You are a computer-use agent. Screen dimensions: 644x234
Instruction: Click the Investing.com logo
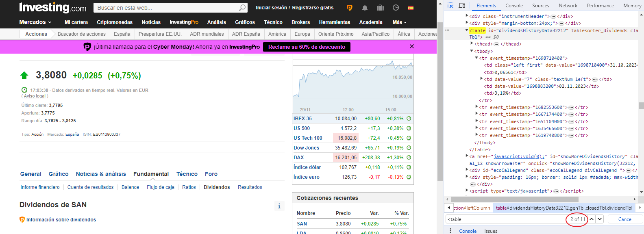[53, 8]
